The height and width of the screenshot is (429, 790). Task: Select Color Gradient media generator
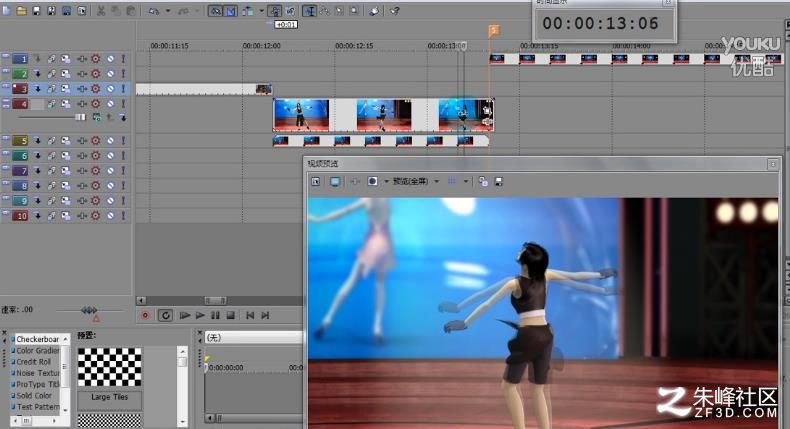tap(37, 350)
